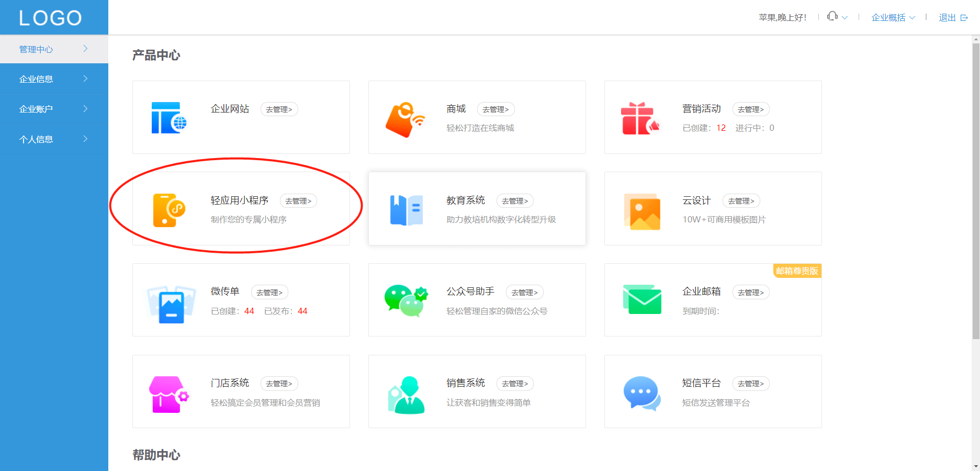980x471 pixels.
Task: Open the customer service headset dropdown
Action: click(x=837, y=17)
